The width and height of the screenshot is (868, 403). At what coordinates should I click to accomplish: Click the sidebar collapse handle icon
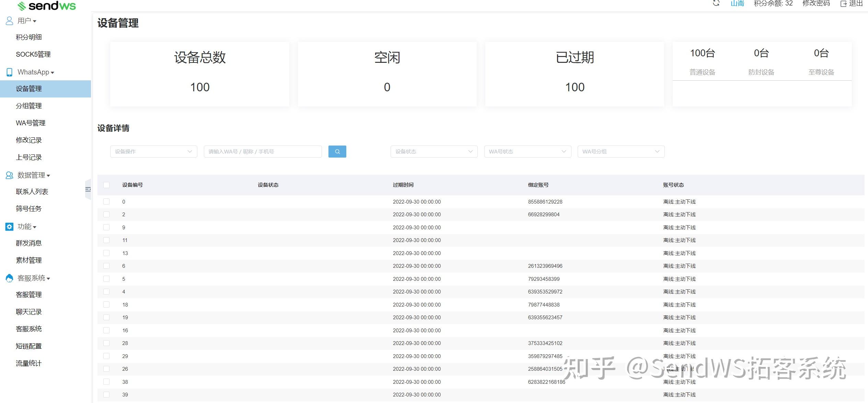tap(88, 189)
